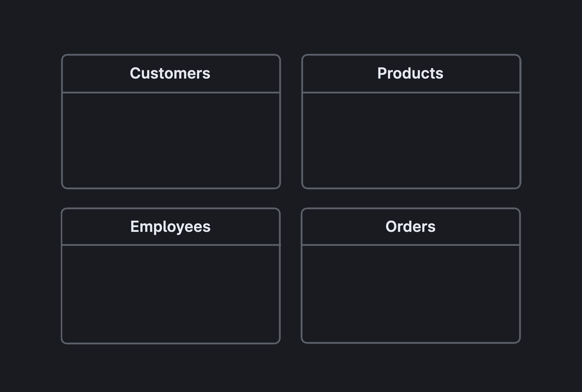Viewport: 582px width, 392px height.
Task: Click the Customers table title
Action: pyautogui.click(x=170, y=73)
